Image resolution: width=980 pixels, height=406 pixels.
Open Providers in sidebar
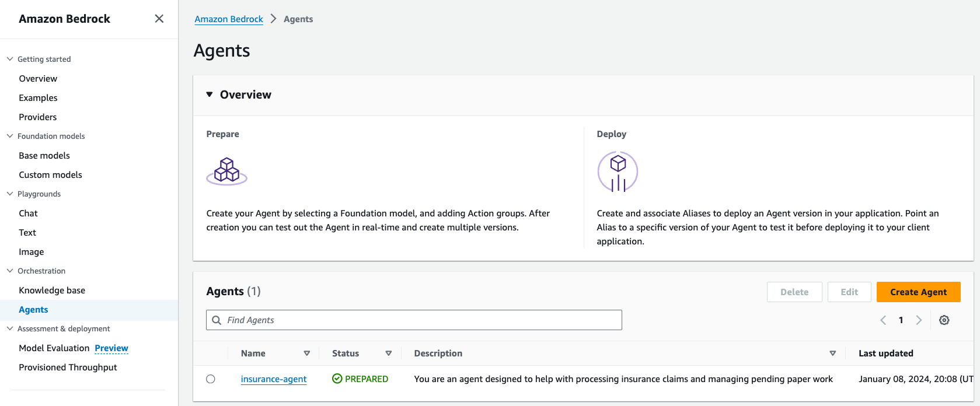click(38, 117)
